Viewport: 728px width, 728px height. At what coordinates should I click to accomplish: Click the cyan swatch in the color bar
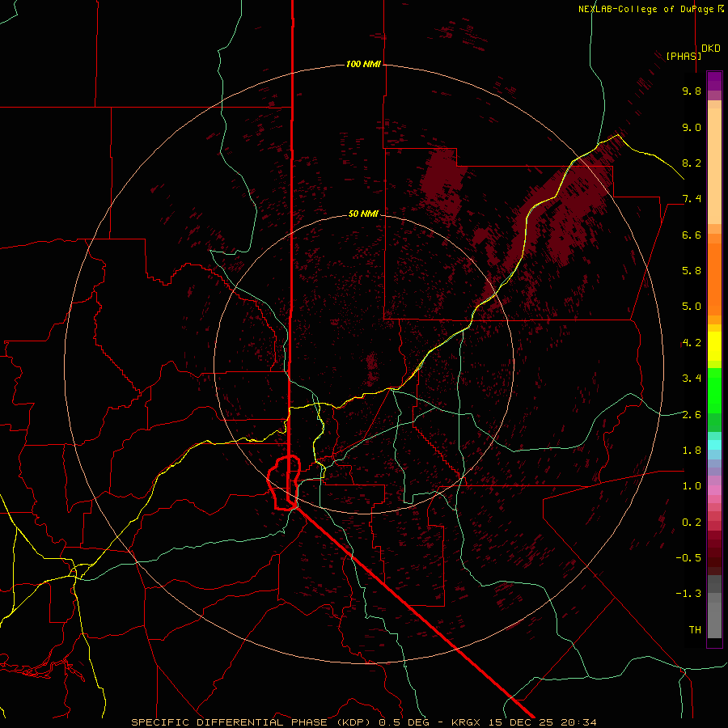(x=714, y=445)
